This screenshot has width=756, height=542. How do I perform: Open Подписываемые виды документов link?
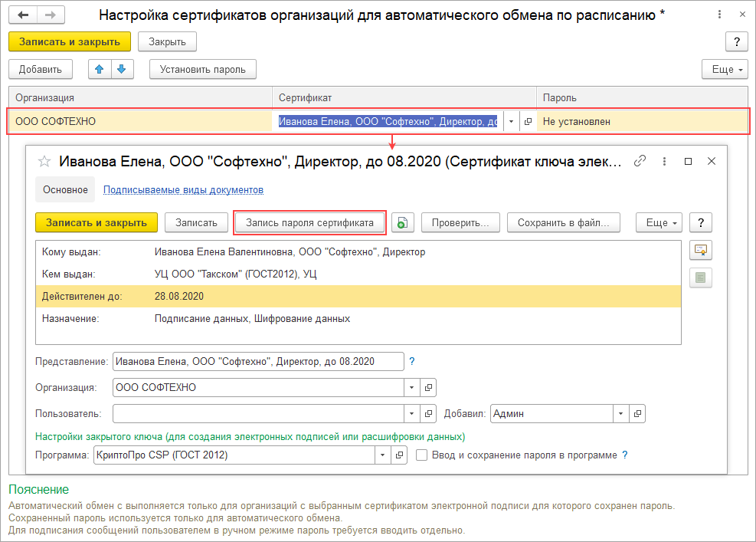[183, 189]
